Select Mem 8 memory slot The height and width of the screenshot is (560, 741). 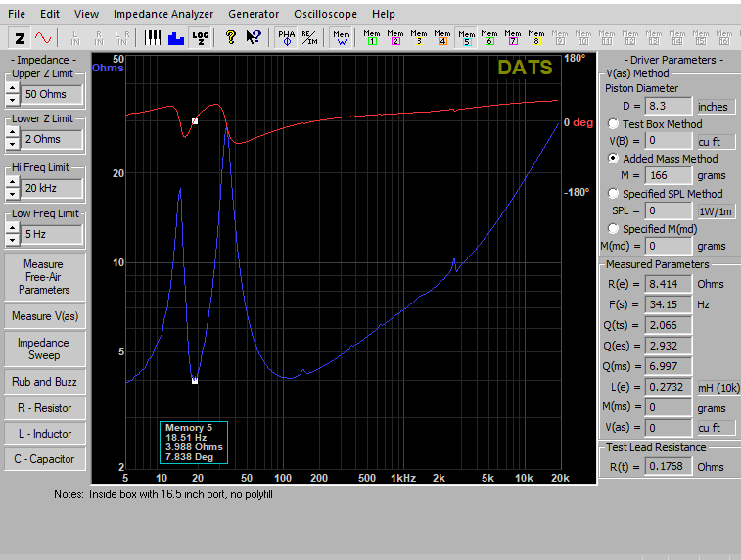click(536, 38)
